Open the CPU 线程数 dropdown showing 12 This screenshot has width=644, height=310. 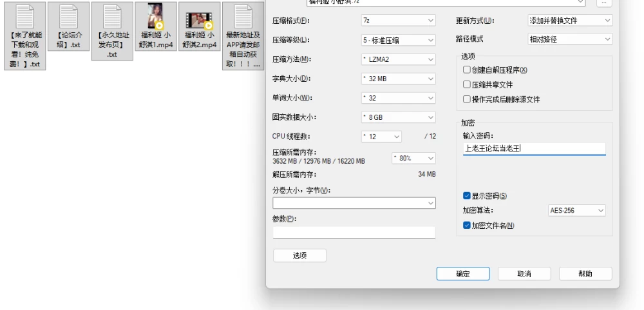pyautogui.click(x=381, y=137)
